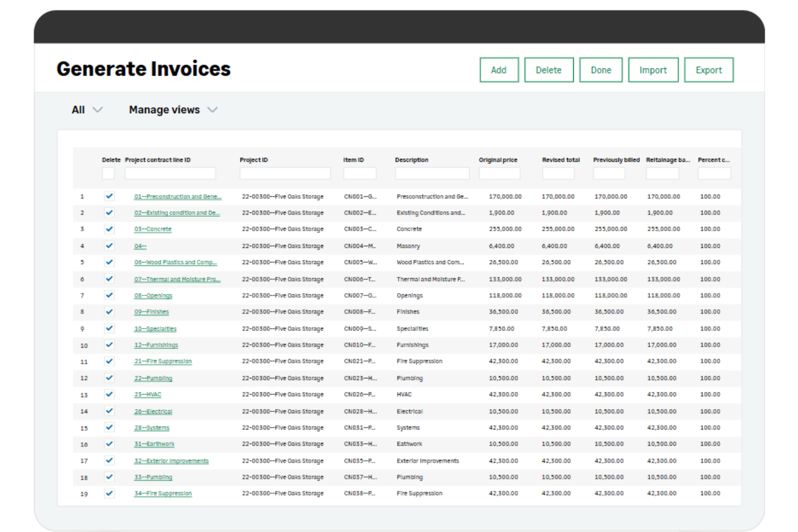The image size is (798, 532).
Task: Click the Export button
Action: click(708, 70)
